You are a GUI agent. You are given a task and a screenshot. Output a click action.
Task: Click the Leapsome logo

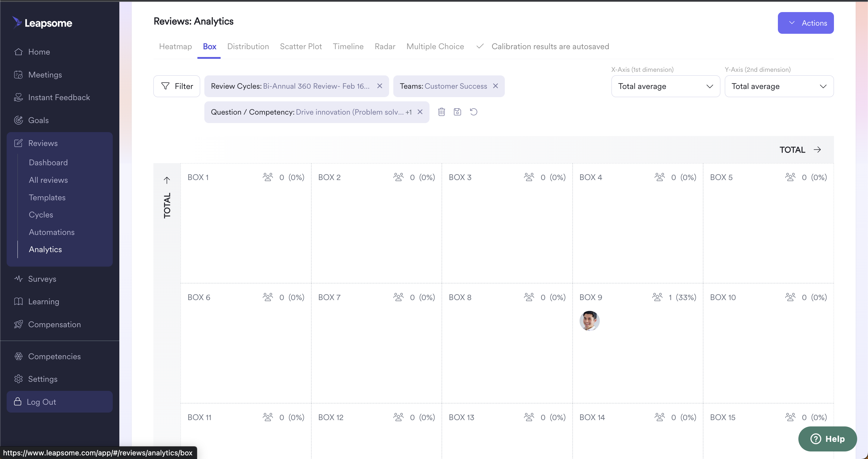click(x=42, y=23)
